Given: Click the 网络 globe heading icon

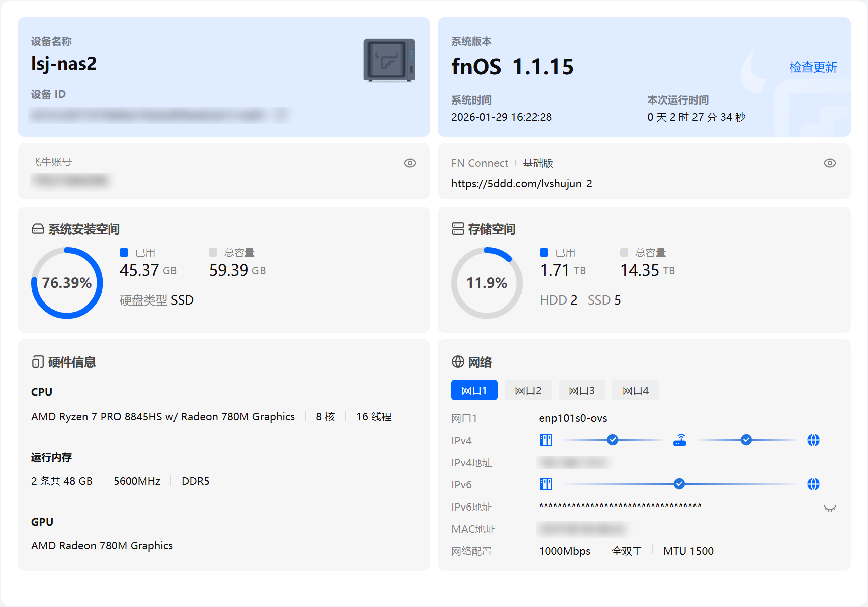Looking at the screenshot, I should point(458,362).
